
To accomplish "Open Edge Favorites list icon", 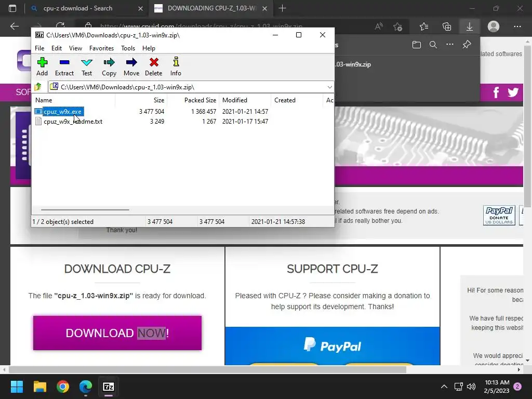I will [x=424, y=26].
